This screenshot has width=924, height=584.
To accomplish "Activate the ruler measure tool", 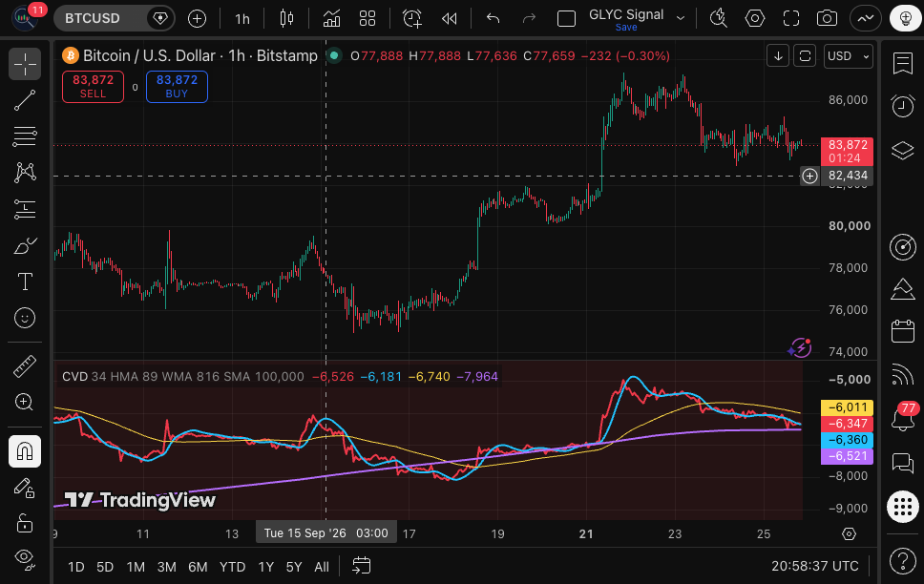I will (25, 366).
